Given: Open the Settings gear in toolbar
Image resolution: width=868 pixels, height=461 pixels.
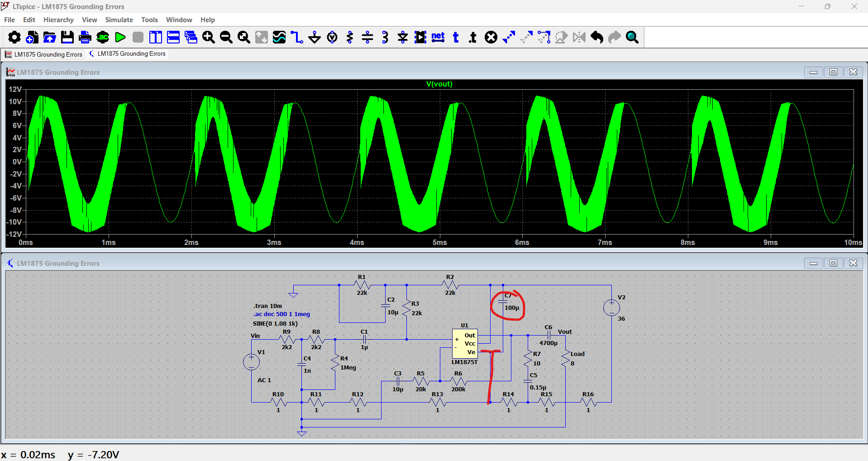Looking at the screenshot, I should 14,37.
